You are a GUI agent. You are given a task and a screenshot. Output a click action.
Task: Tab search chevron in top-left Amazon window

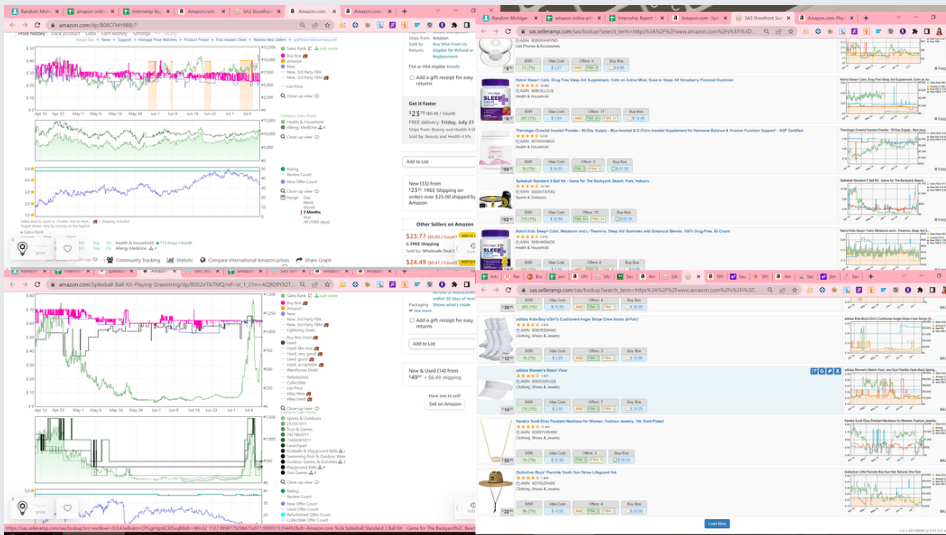click(x=438, y=11)
